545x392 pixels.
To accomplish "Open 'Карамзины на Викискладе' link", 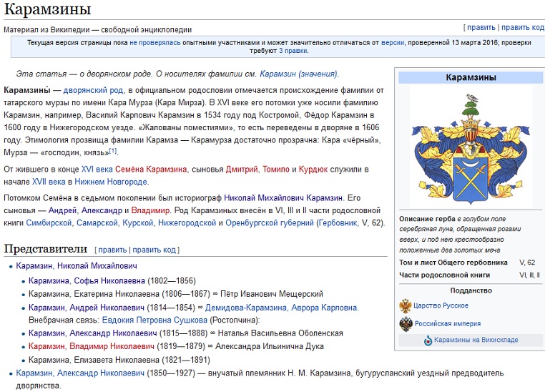I will [476, 340].
